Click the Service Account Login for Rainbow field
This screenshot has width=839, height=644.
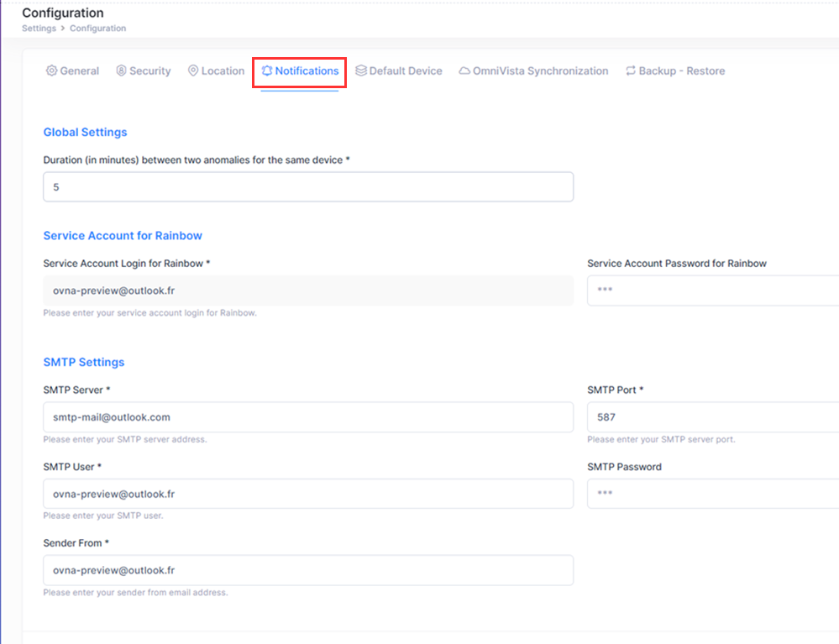pos(308,291)
